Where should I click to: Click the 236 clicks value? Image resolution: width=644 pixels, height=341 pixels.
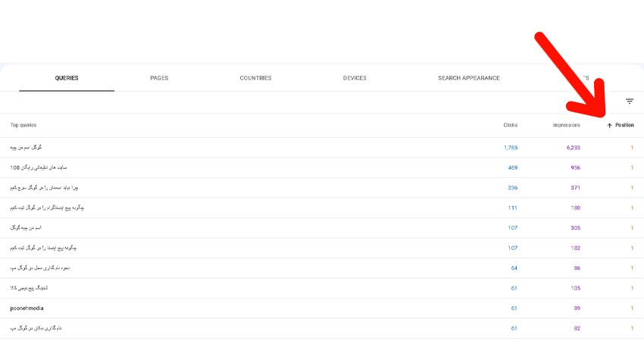(513, 188)
